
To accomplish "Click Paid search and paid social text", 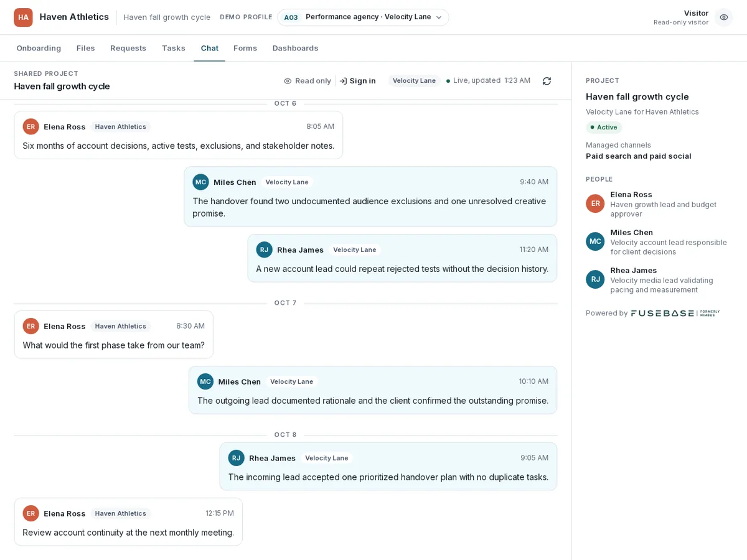I will click(x=638, y=156).
